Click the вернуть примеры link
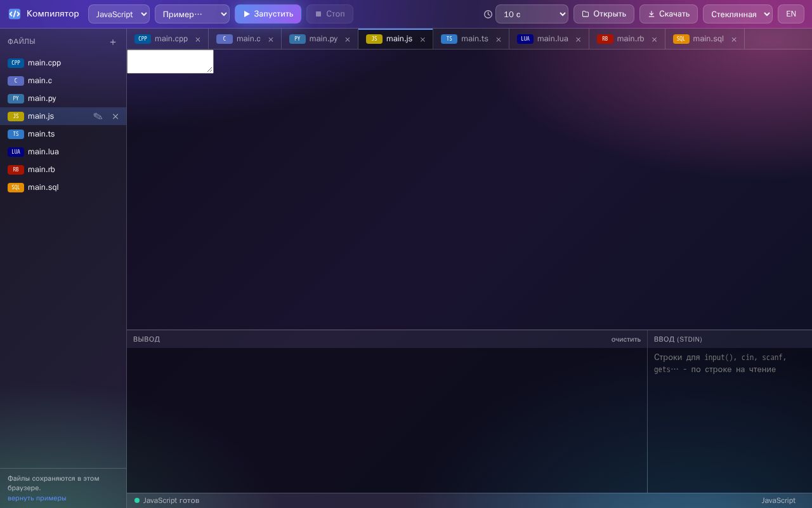 [37, 498]
